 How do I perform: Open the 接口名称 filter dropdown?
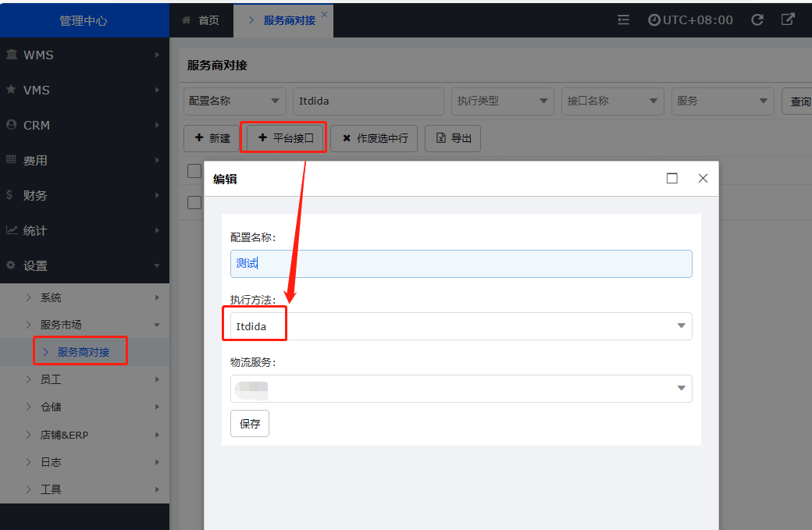click(x=613, y=101)
